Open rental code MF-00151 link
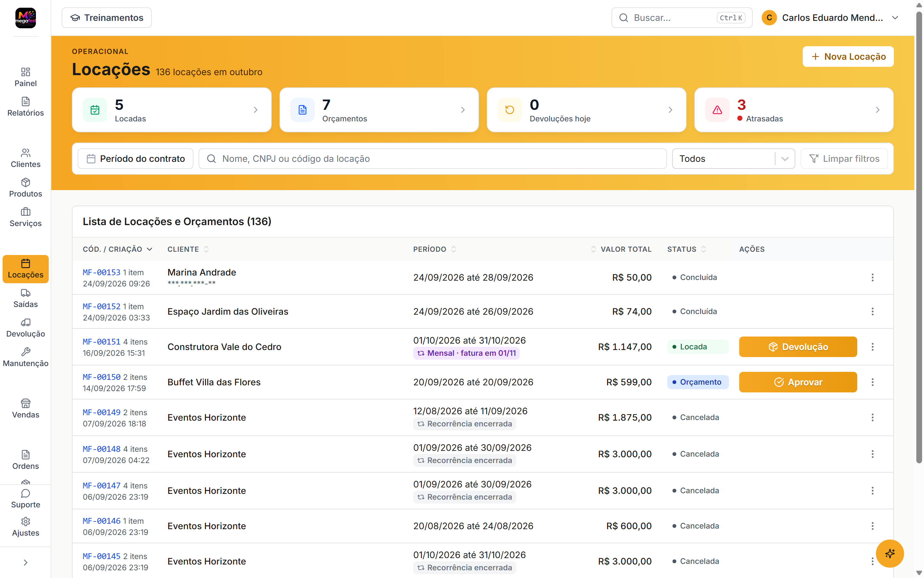The height and width of the screenshot is (578, 924). (x=102, y=342)
